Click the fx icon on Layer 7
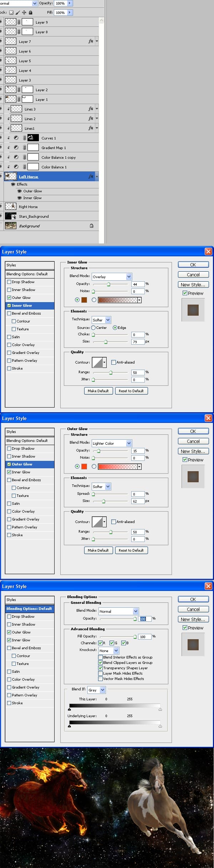Viewport: 214px width, 868px height. click(x=91, y=41)
